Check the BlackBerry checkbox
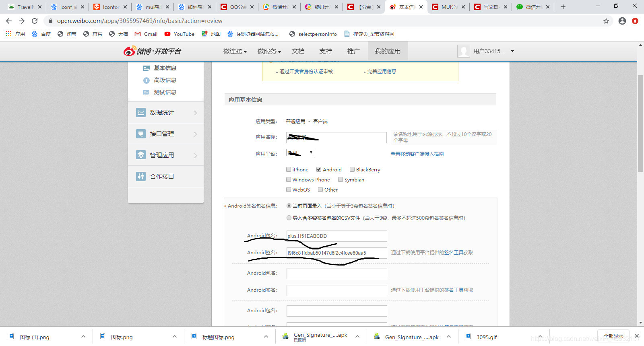The width and height of the screenshot is (644, 346). pos(352,169)
